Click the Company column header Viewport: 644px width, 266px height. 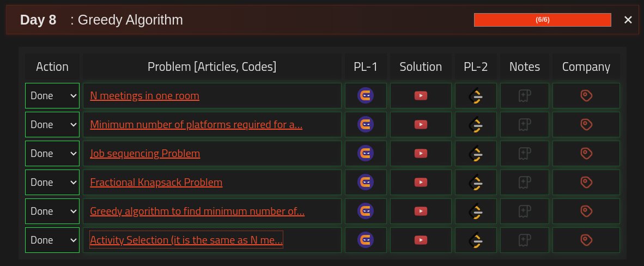coord(586,66)
